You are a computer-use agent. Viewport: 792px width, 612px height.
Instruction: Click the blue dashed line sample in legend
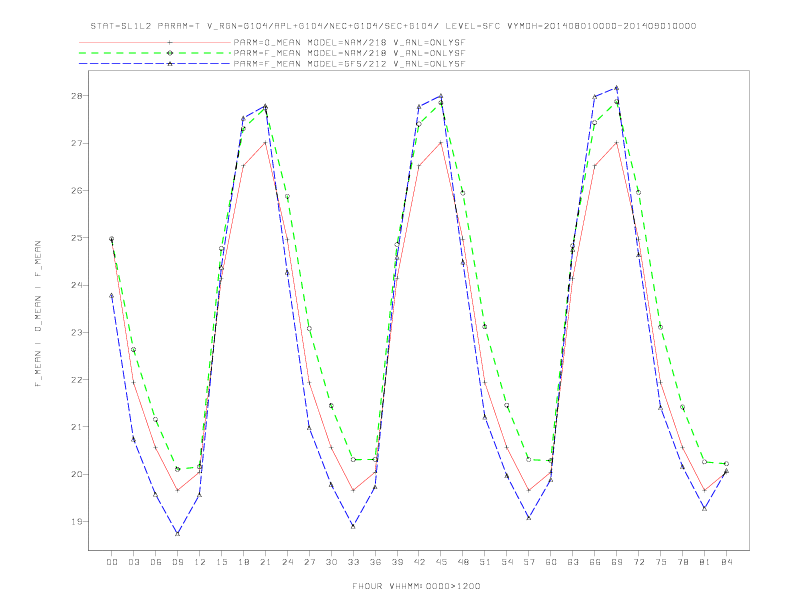pos(155,64)
